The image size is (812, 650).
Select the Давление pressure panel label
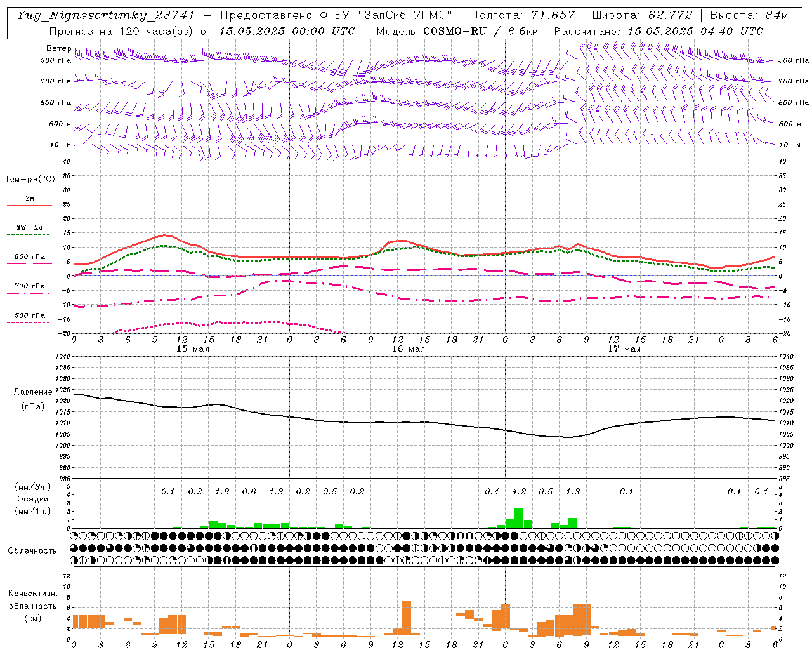tap(33, 392)
